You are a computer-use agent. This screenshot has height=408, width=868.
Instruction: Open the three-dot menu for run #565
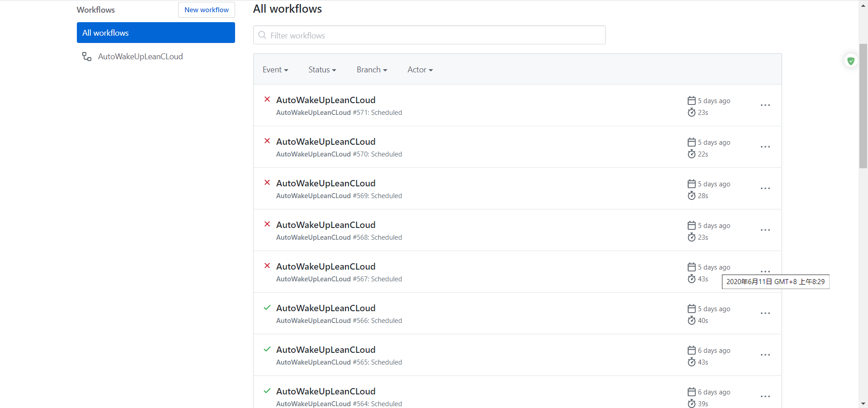click(x=765, y=355)
